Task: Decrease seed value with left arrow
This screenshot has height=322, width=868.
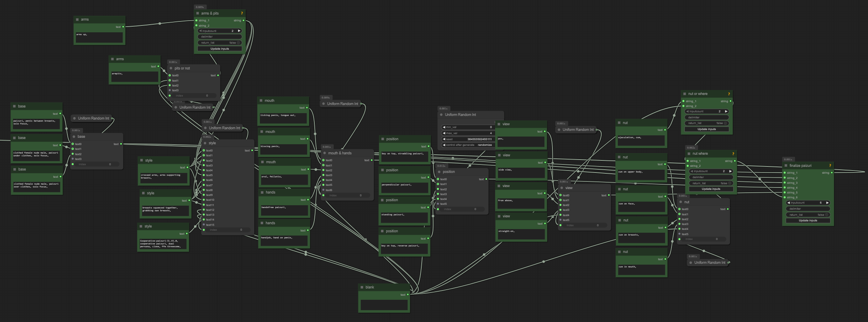Action: 444,139
